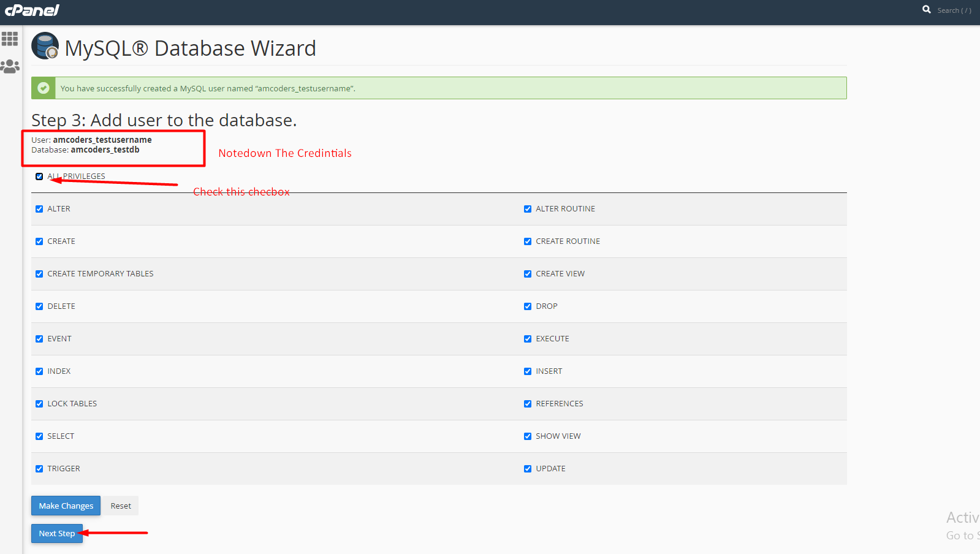This screenshot has height=554, width=980.
Task: Toggle the ALL PRIVILEGES checkbox
Action: [x=39, y=176]
